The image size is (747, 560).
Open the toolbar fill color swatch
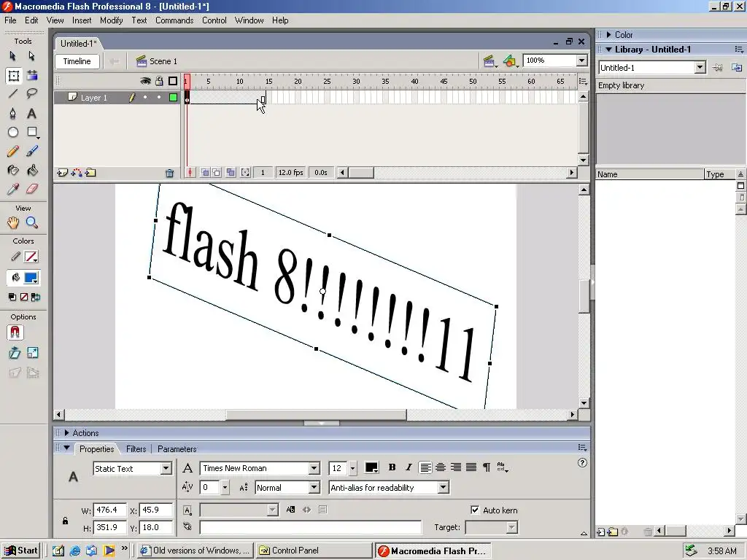[x=31, y=278]
